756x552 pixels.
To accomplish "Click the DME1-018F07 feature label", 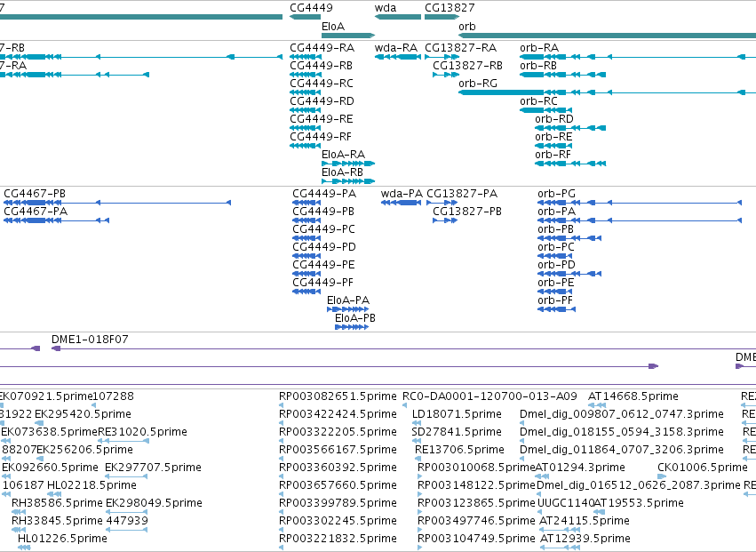I will (x=90, y=340).
